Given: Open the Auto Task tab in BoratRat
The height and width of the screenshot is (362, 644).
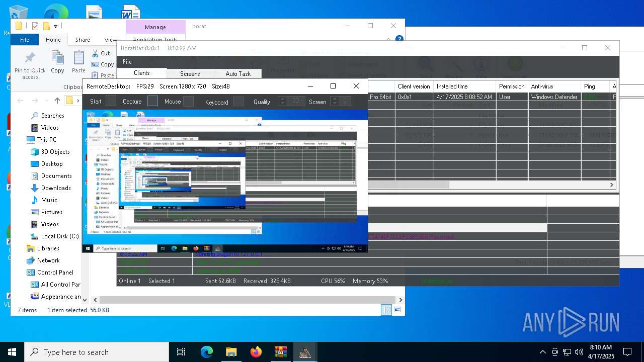Looking at the screenshot, I should pos(238,73).
